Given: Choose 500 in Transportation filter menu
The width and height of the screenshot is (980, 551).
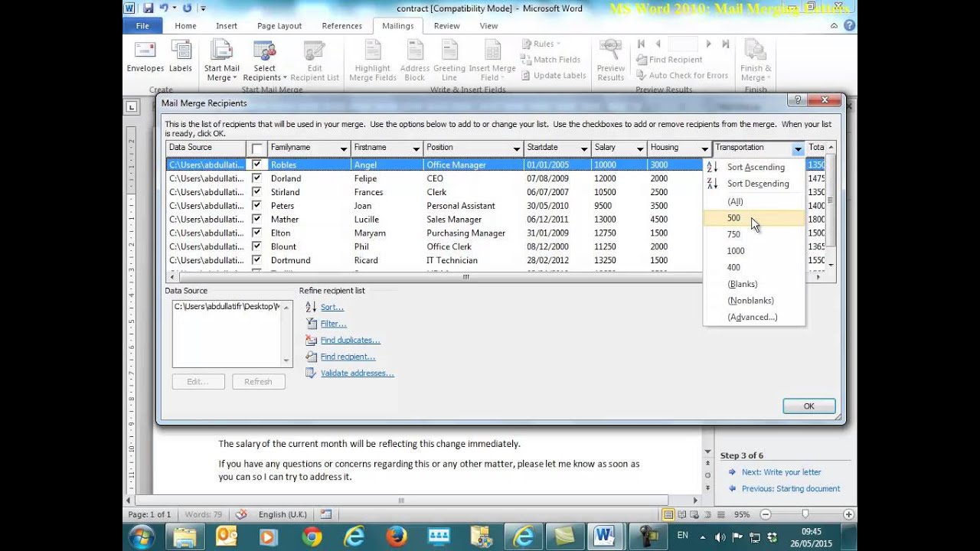Looking at the screenshot, I should pos(754,218).
